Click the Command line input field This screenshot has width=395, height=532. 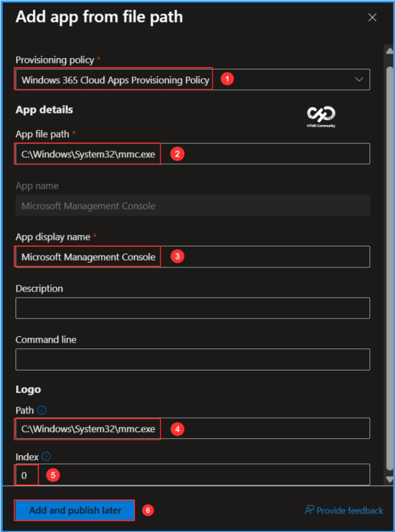[193, 360]
